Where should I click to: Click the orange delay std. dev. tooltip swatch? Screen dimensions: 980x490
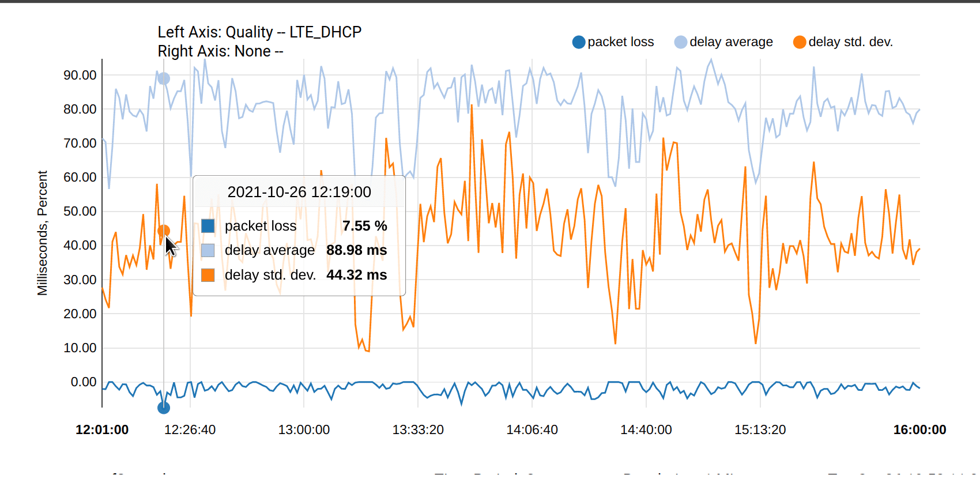[x=208, y=275]
